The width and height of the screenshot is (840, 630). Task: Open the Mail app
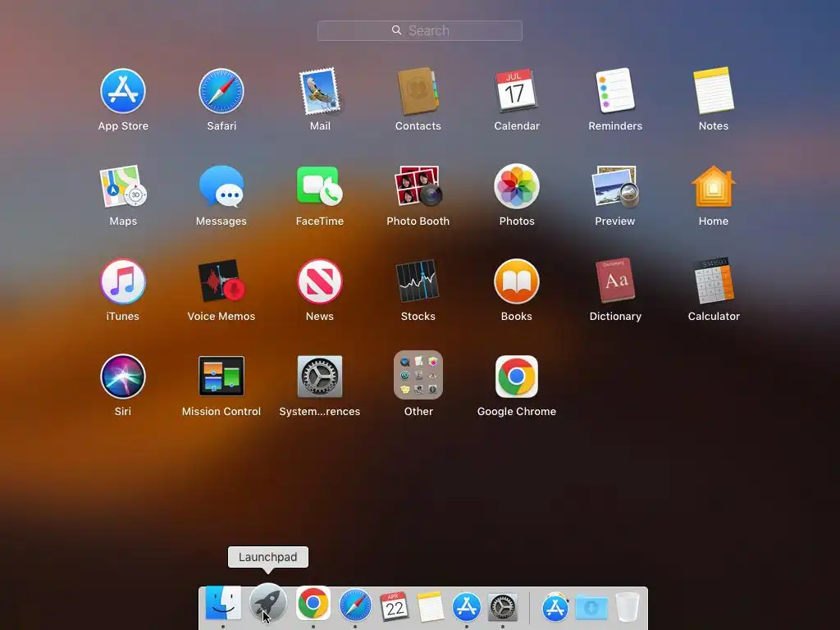click(320, 91)
